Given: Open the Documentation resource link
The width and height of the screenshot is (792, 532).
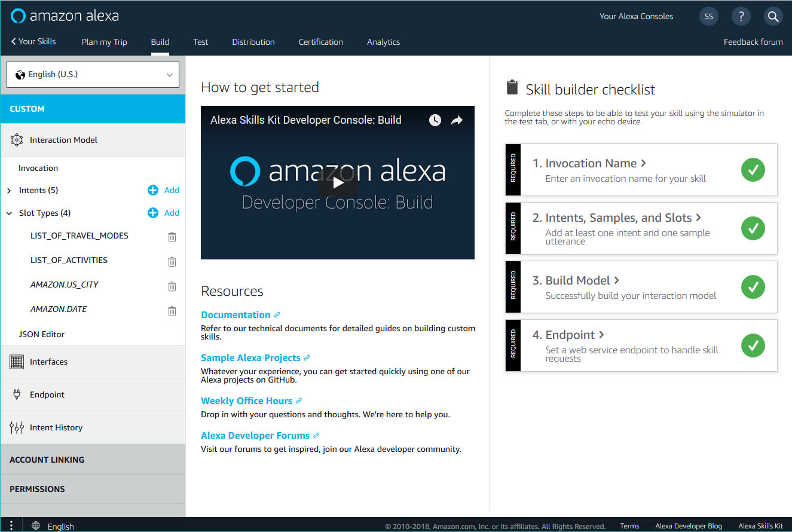Looking at the screenshot, I should pyautogui.click(x=236, y=315).
